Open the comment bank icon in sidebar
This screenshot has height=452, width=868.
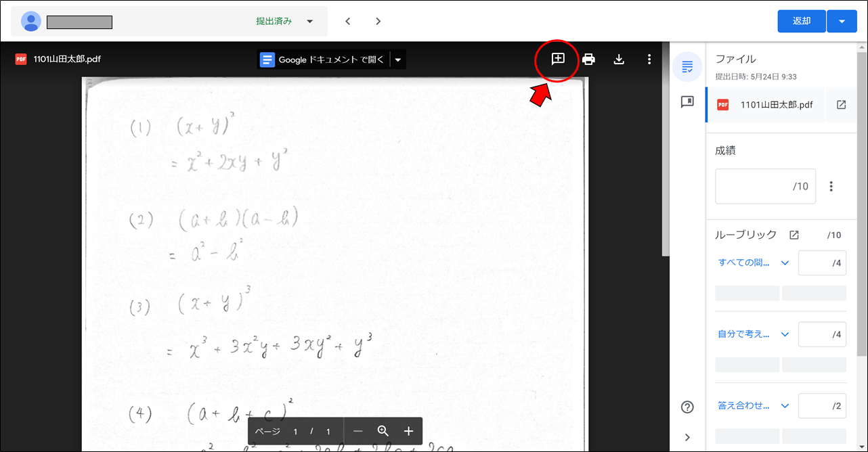(x=687, y=101)
